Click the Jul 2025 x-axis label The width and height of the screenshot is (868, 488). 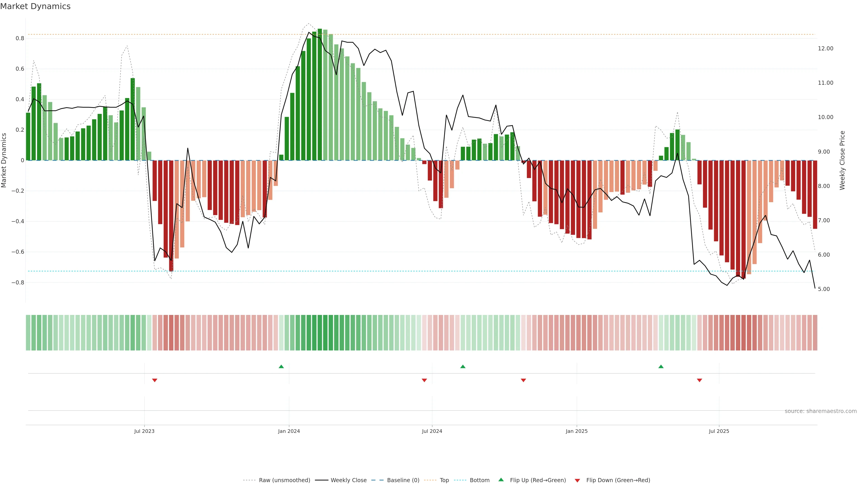[719, 431]
